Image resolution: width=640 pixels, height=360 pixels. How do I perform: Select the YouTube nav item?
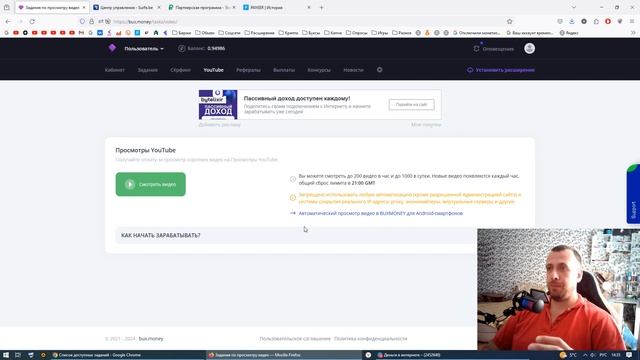(x=213, y=70)
